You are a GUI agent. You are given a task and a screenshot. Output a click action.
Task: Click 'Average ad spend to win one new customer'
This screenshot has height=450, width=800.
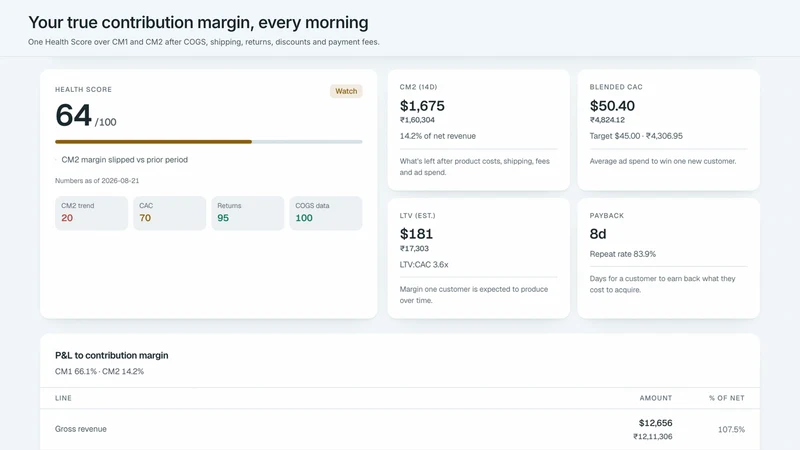tap(663, 161)
